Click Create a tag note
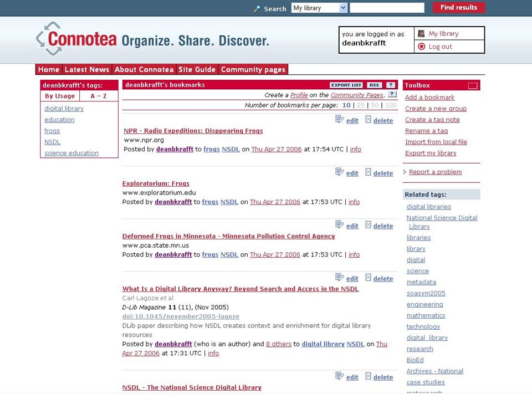The width and height of the screenshot is (532, 399). (432, 120)
